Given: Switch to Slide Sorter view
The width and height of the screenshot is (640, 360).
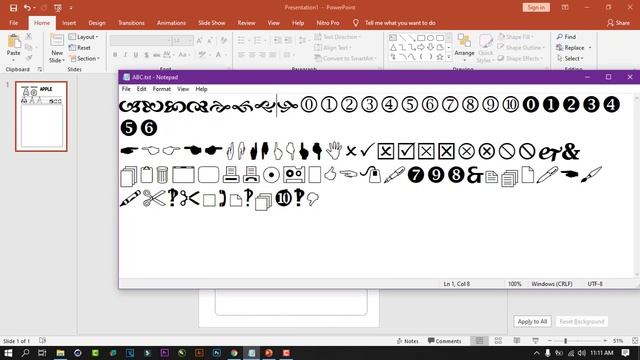Looking at the screenshot, I should point(498,341).
